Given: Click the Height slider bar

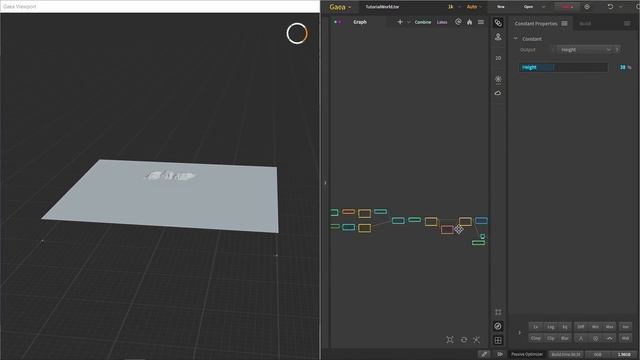Looking at the screenshot, I should [563, 67].
